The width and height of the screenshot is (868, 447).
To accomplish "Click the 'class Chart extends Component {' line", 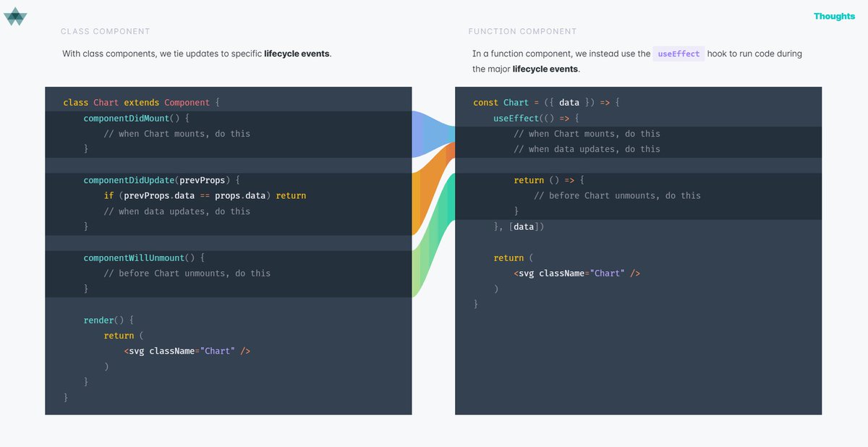I will click(141, 103).
